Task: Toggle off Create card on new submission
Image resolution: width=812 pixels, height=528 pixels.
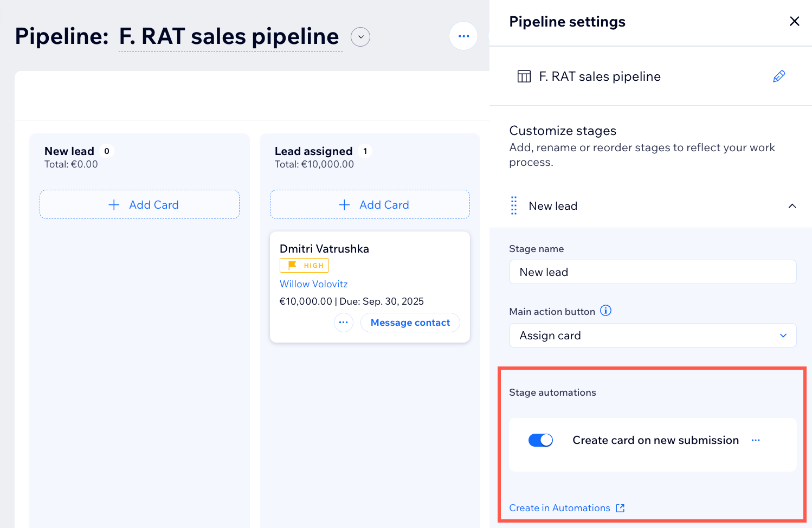Action: [540, 440]
